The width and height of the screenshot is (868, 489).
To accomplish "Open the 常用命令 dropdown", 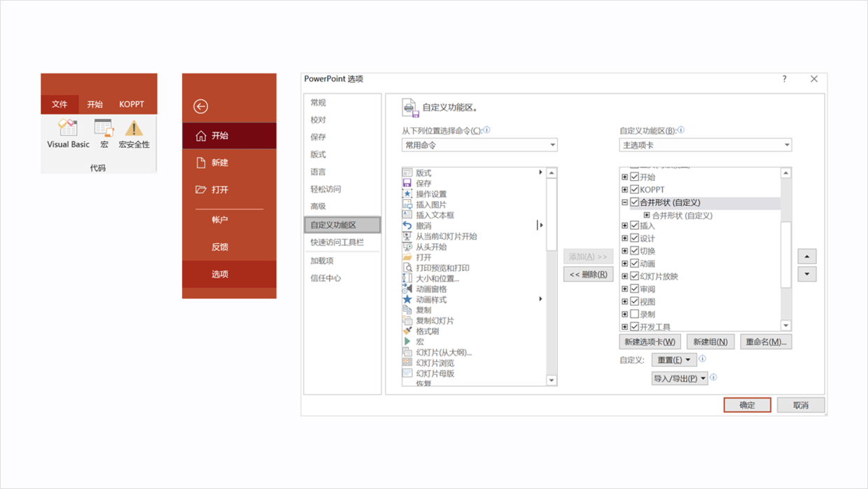I will pyautogui.click(x=479, y=145).
